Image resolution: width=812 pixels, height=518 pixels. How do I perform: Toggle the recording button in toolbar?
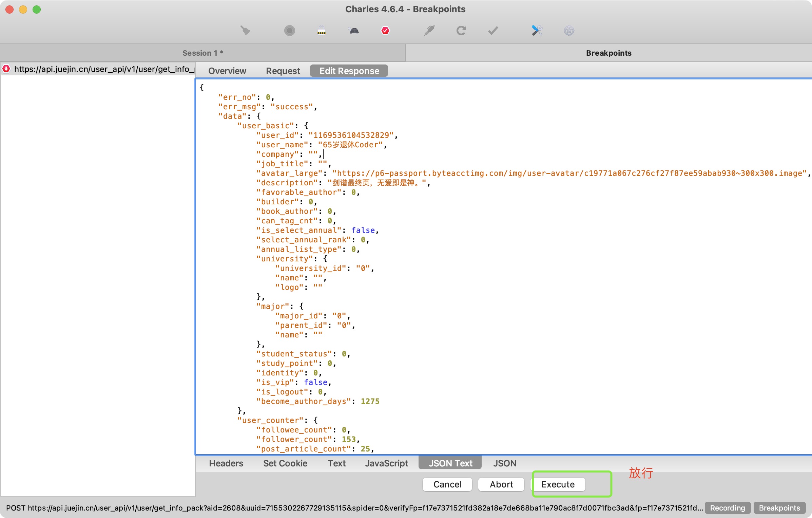point(289,31)
